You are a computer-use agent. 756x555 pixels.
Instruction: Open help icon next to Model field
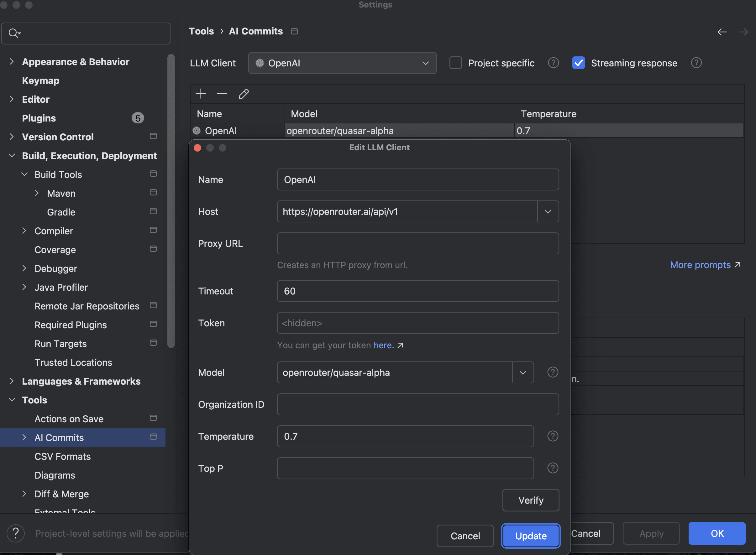553,372
